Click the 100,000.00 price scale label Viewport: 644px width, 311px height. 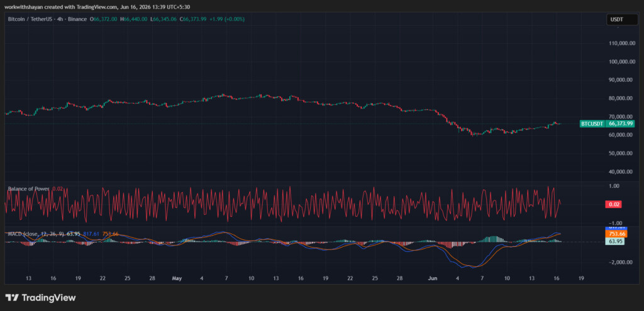click(621, 62)
